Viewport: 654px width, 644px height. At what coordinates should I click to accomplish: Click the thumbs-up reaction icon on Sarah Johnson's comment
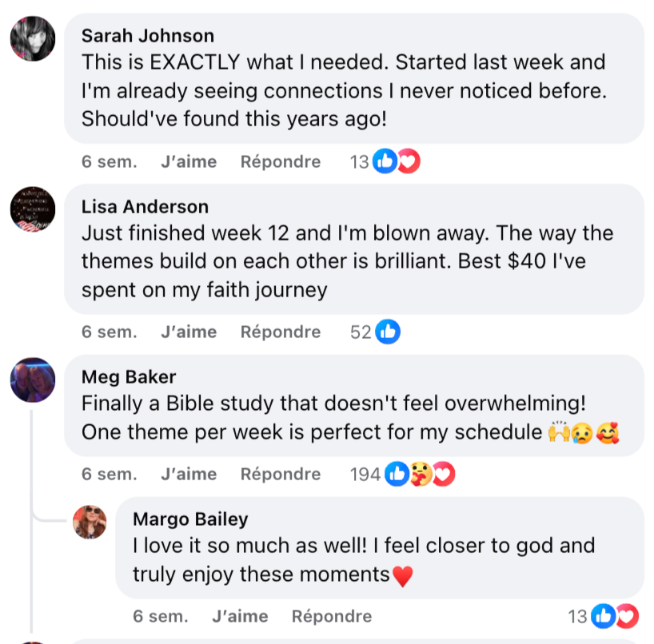click(x=384, y=161)
